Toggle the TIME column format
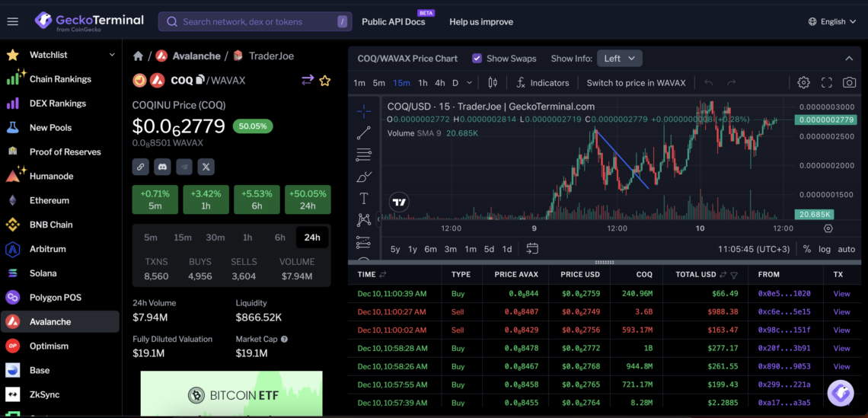The image size is (868, 418). click(x=382, y=275)
